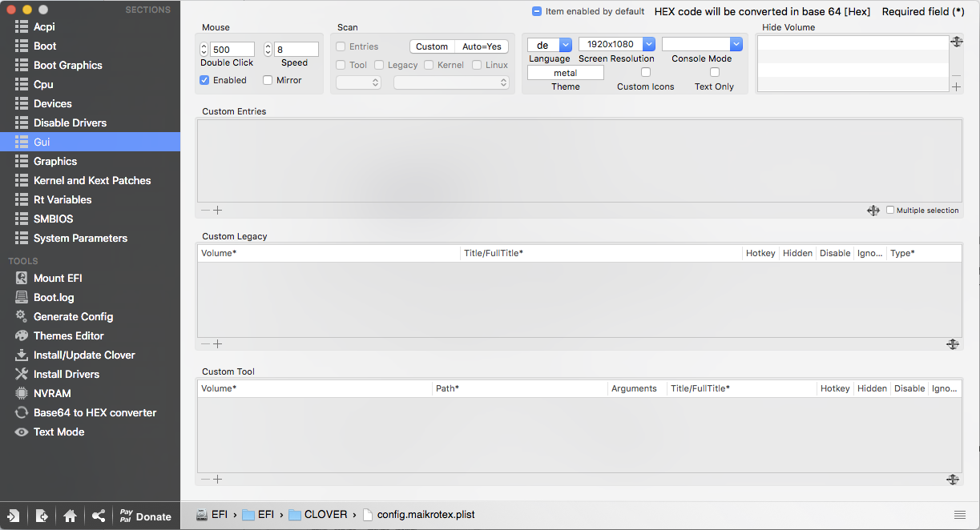The image size is (980, 530).
Task: Open the Themes Editor tool
Action: [x=68, y=335]
